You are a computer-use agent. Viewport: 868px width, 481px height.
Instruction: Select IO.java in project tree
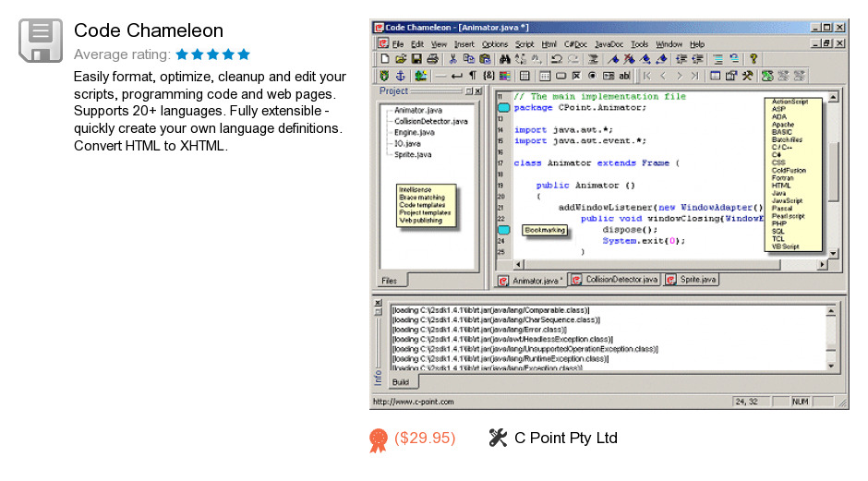coord(407,143)
